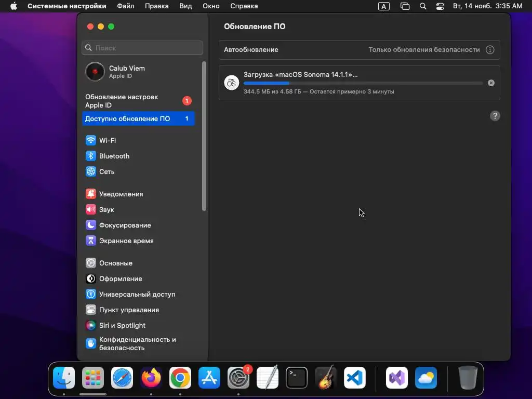Open Spotlight search in menu bar
The height and width of the screenshot is (399, 532).
click(423, 6)
